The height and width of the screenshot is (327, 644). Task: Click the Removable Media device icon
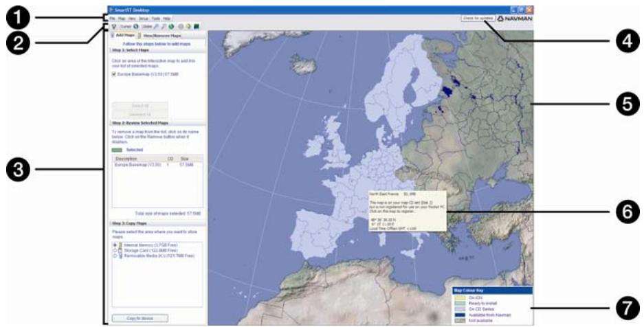point(120,256)
